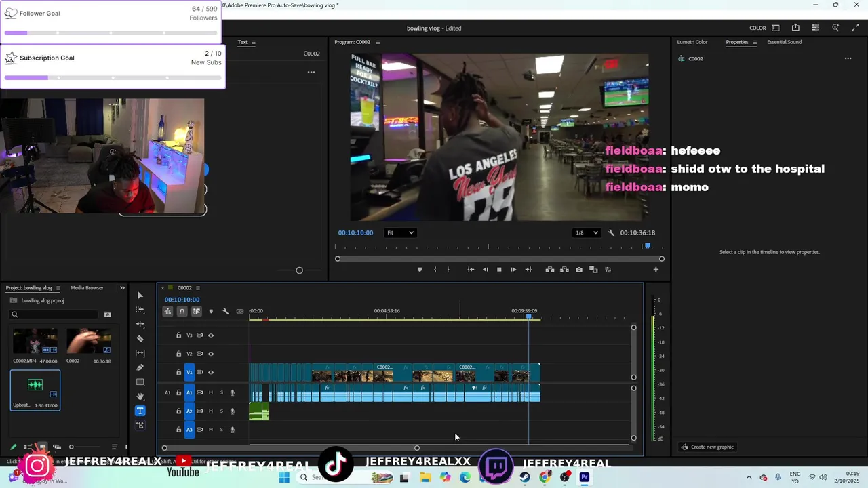Select the Upbeat audio item thumbnail
This screenshot has width=868, height=488.
35,386
